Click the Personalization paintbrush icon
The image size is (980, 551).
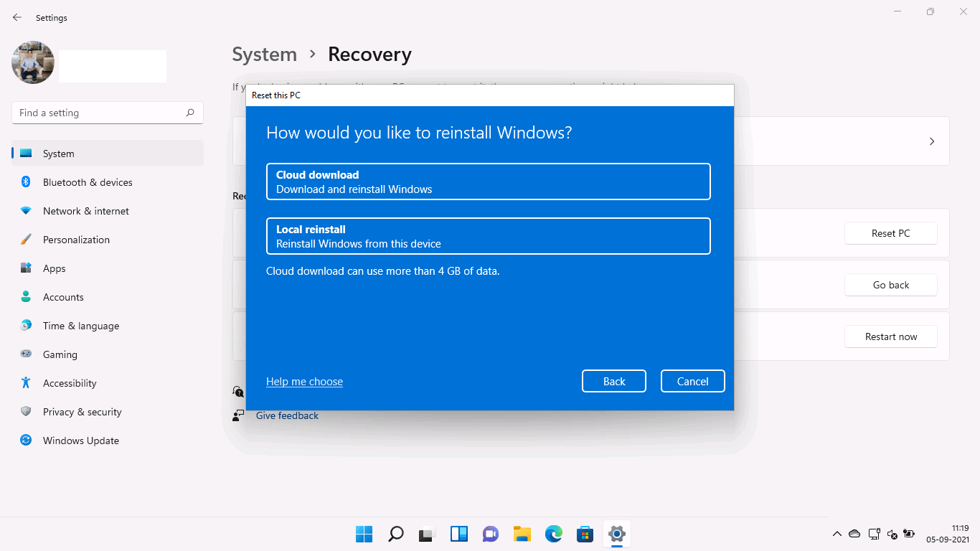click(26, 240)
